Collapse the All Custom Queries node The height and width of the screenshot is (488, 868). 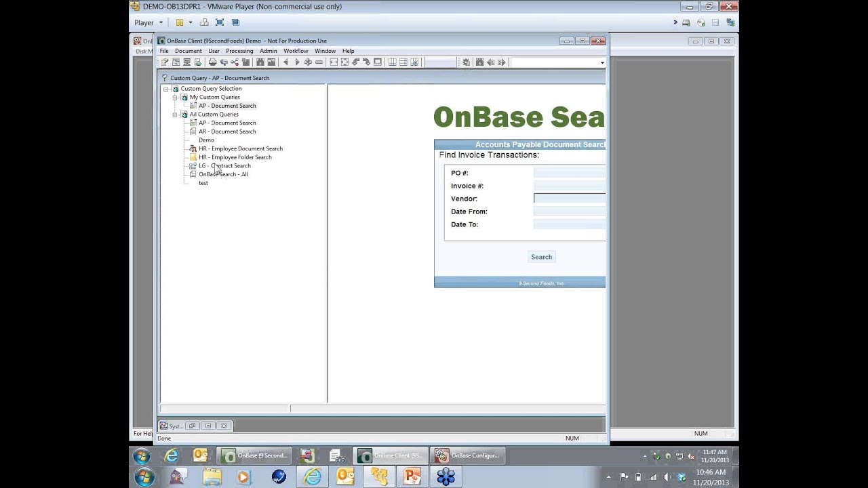tap(175, 115)
